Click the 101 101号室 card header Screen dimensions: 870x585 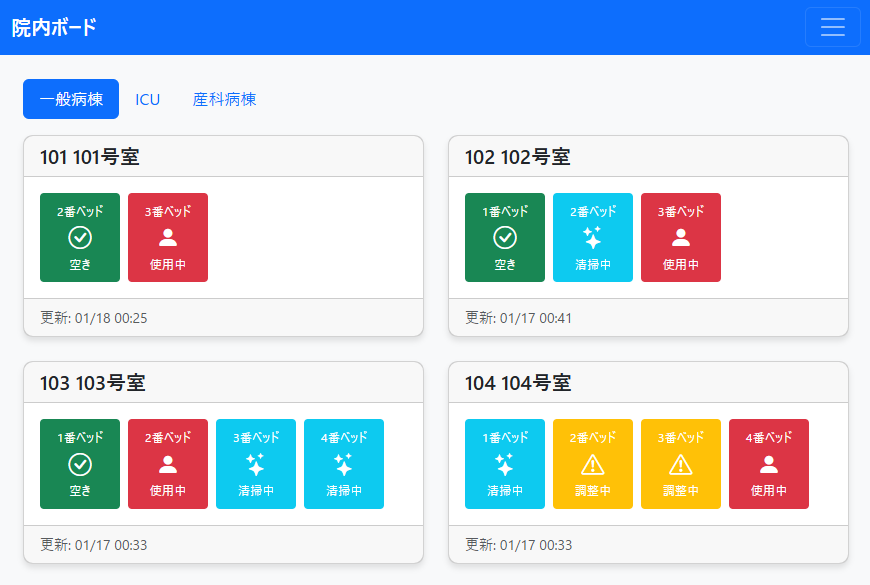click(x=223, y=157)
